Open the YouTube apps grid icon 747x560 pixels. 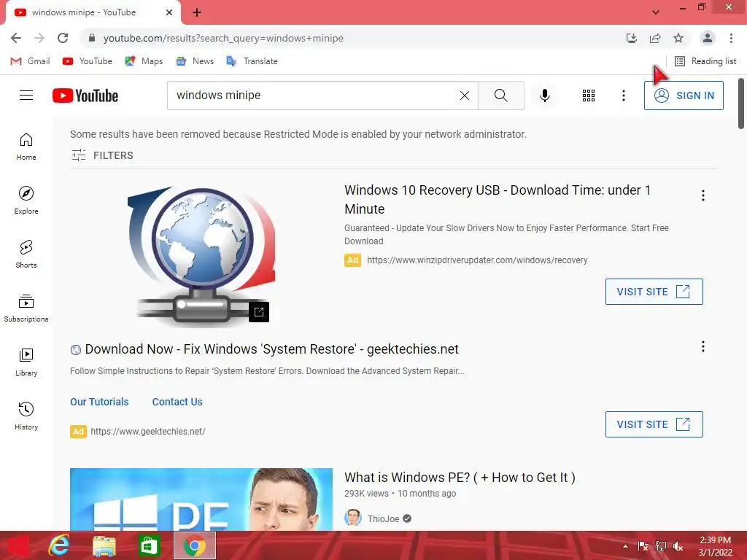(589, 96)
